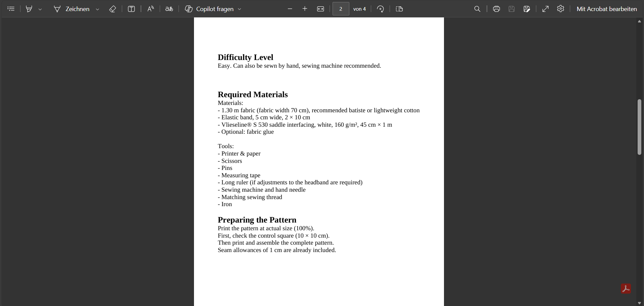Click the vertical scrollbar thumb

click(639, 127)
